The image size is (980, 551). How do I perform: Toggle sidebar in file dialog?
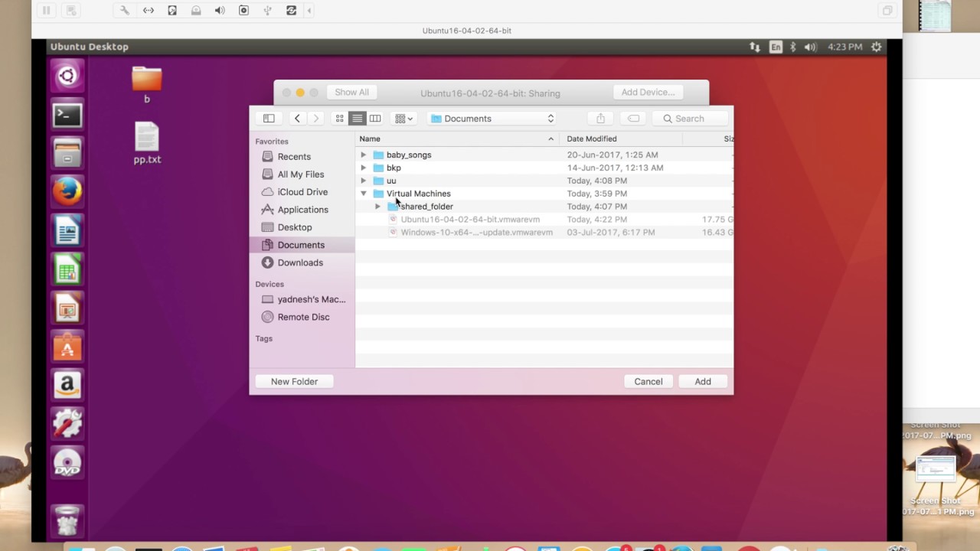tap(269, 119)
